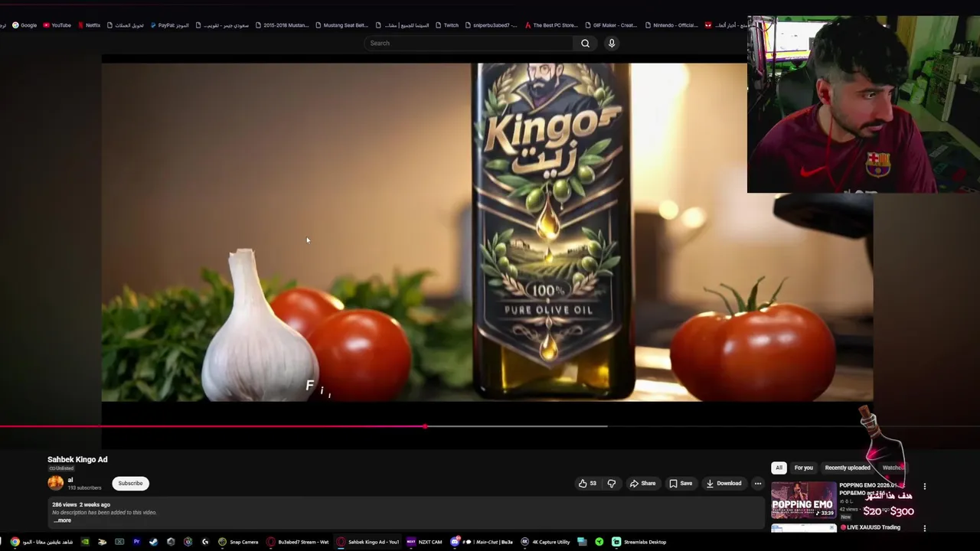Switch to 'Sahbek Kingo Ad' taskbar window
980x551 pixels.
click(368, 542)
